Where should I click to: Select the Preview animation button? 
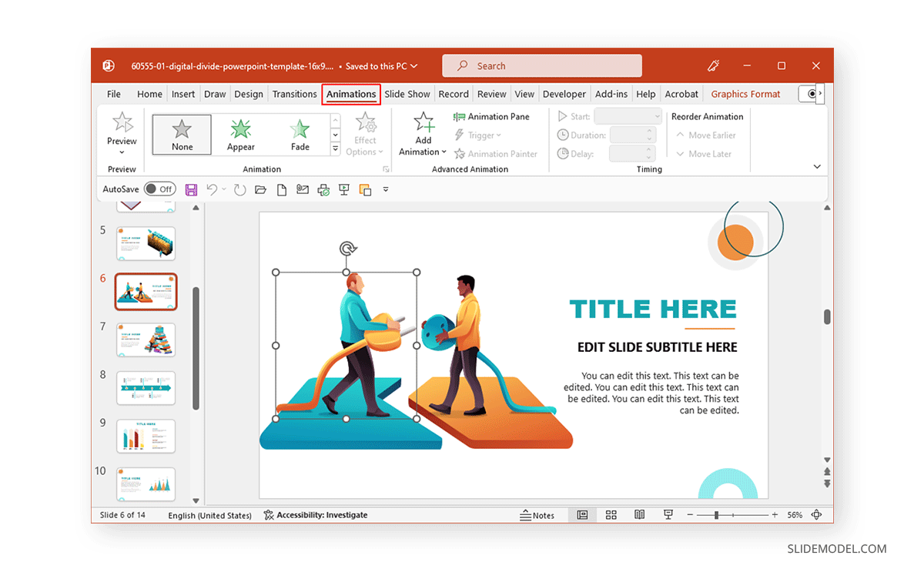click(x=121, y=134)
